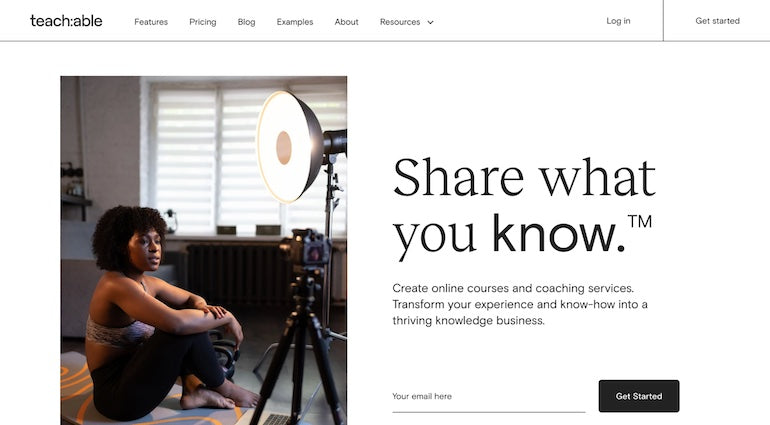770x425 pixels.
Task: Click the chevron arrow beside Resources
Action: click(x=430, y=22)
